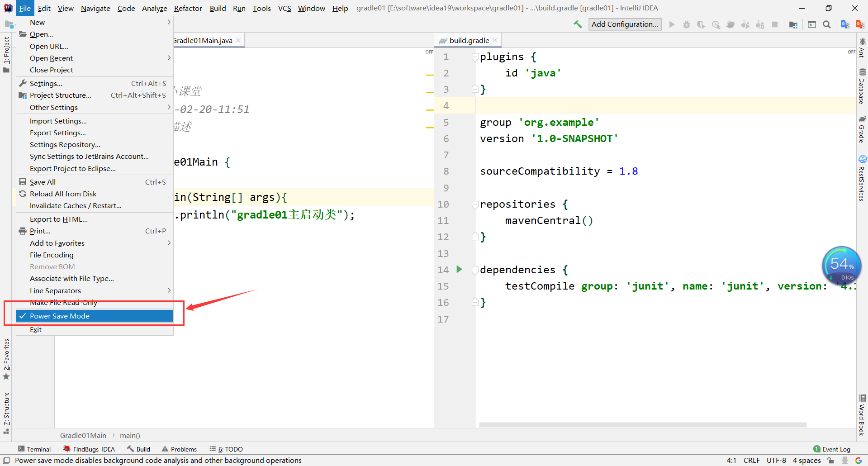Expand the Other Settings submenu
The image size is (868, 466).
95,107
